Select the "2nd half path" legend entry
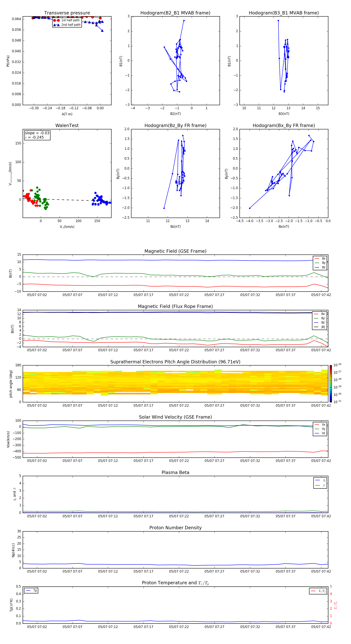This screenshot has height=644, width=351. [67, 25]
